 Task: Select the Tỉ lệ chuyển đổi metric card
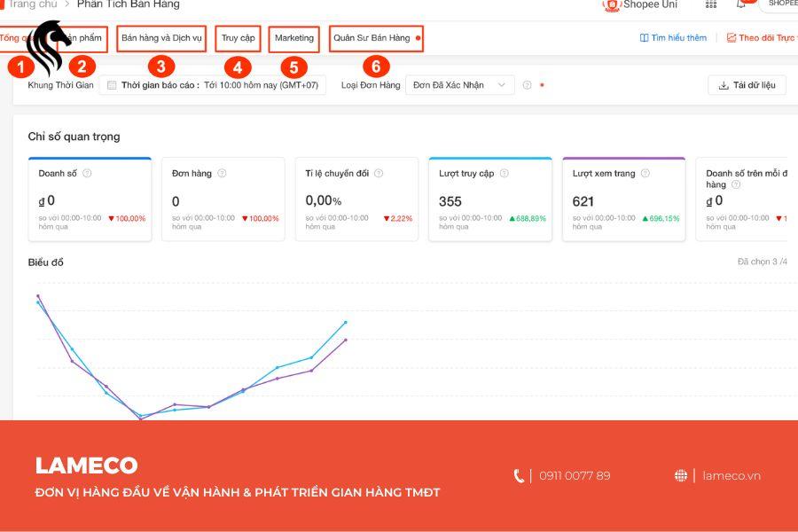coord(356,199)
